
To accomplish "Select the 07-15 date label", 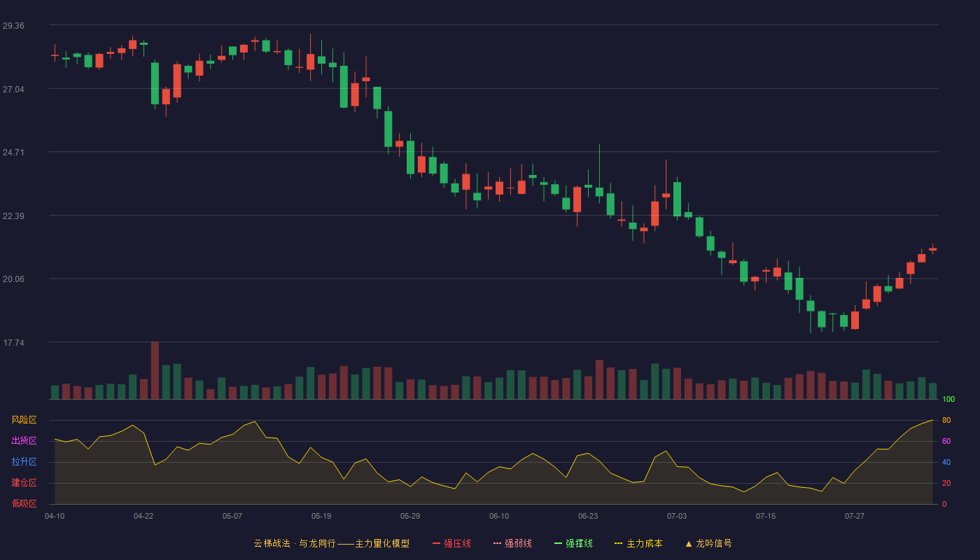I will pos(766,516).
